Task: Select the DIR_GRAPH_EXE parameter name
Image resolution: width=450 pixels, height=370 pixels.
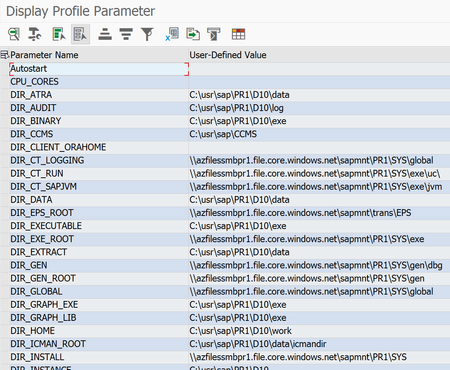Action: [x=44, y=305]
